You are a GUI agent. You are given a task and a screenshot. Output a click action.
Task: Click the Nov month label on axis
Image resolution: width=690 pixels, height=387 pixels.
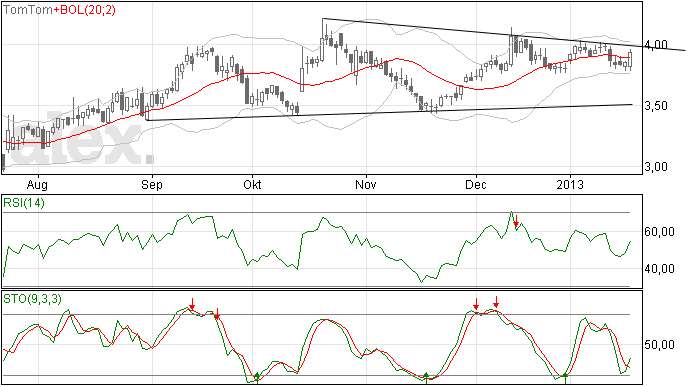(366, 184)
